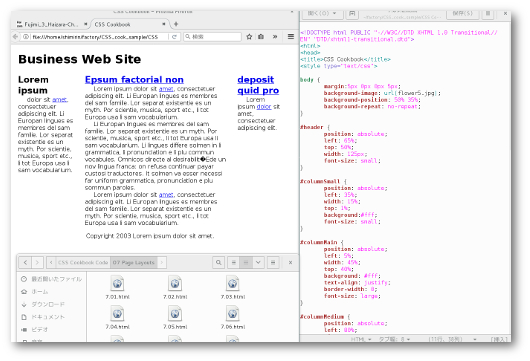Open the text editor menu button
The width and height of the screenshot is (530, 361).
point(488,14)
